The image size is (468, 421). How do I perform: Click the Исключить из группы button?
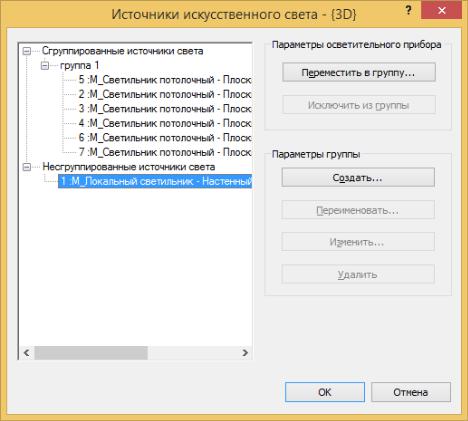tap(359, 105)
